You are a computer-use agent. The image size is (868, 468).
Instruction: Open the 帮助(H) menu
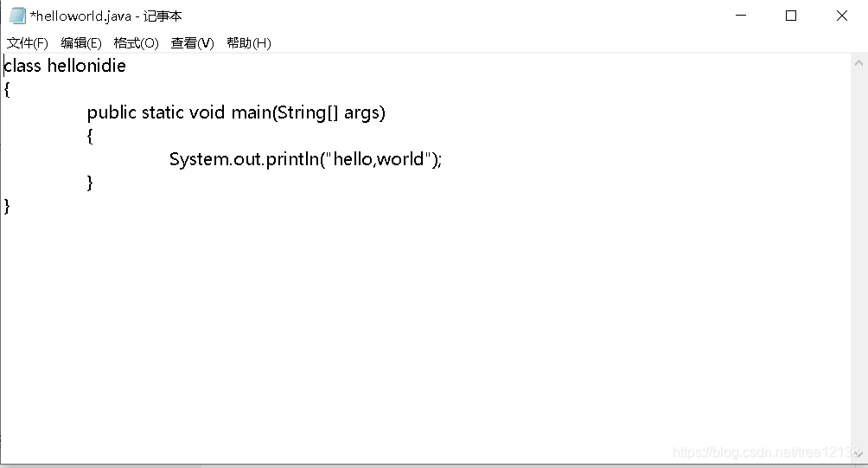248,43
